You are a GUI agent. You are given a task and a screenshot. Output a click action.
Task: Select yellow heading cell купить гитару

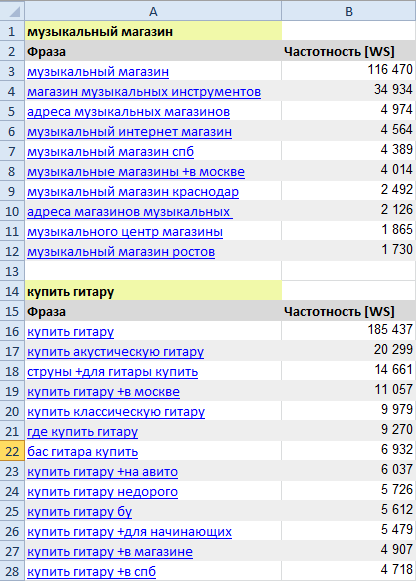coord(153,291)
